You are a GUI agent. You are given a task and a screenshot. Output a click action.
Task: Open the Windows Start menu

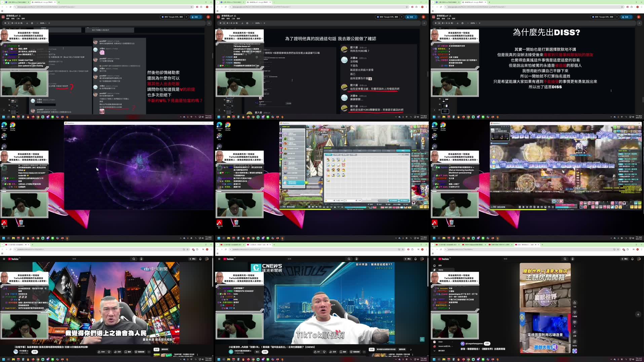click(4, 360)
